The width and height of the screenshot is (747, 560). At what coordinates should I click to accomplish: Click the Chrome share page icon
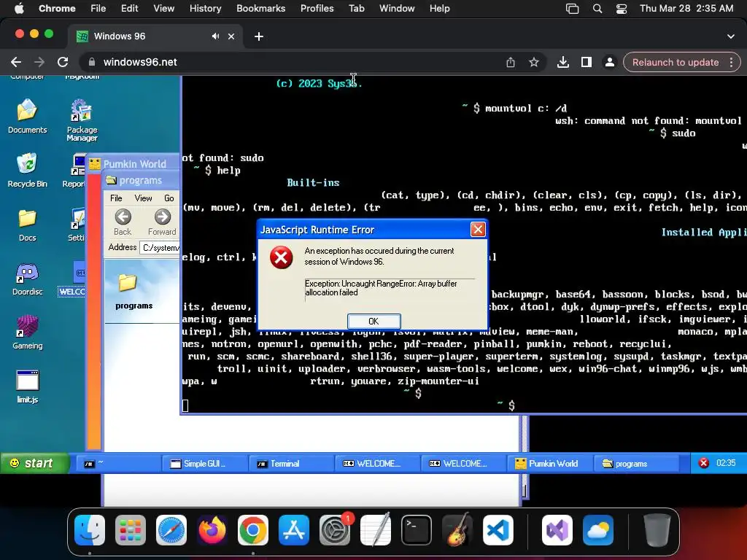point(510,62)
